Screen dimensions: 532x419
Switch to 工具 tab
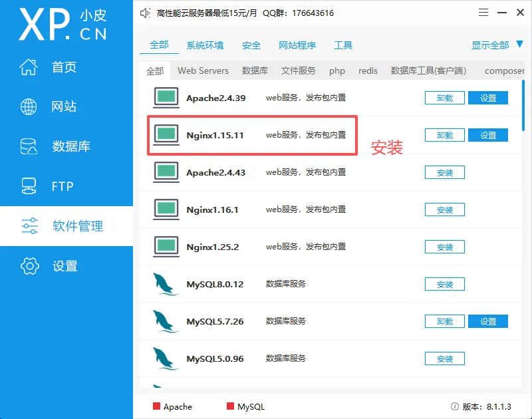(343, 45)
